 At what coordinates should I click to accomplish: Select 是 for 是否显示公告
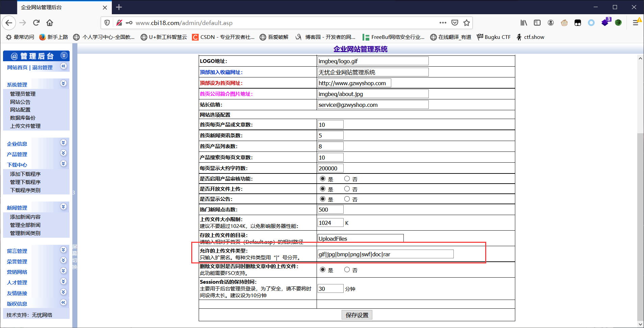pos(323,199)
